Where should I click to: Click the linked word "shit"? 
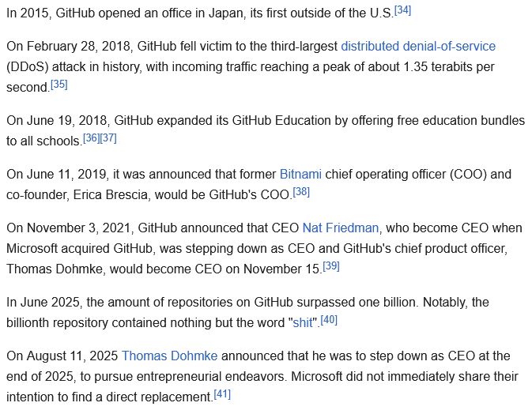tap(302, 322)
